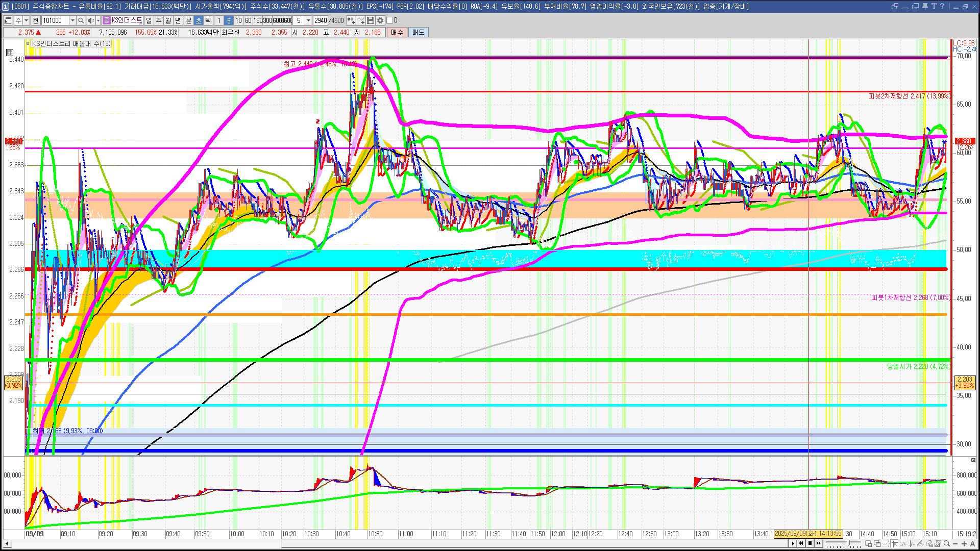980x551 pixels.
Task: Select the 초 (seconds) period toggle
Action: point(199,20)
